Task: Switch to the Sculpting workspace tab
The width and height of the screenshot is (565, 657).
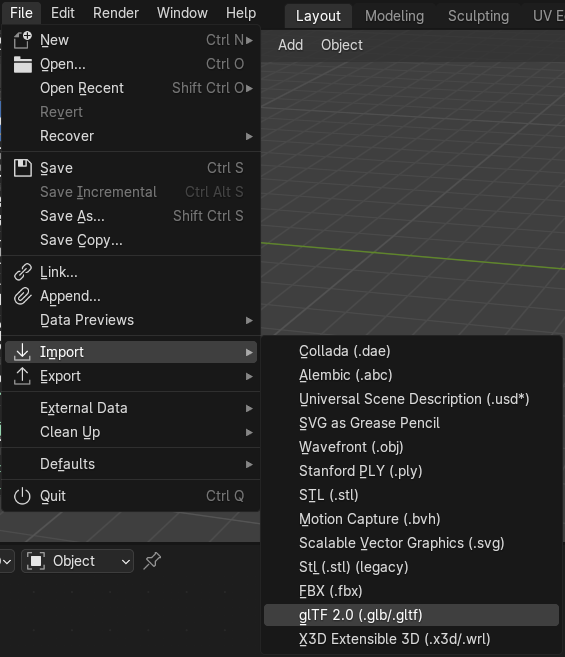Action: pos(478,16)
